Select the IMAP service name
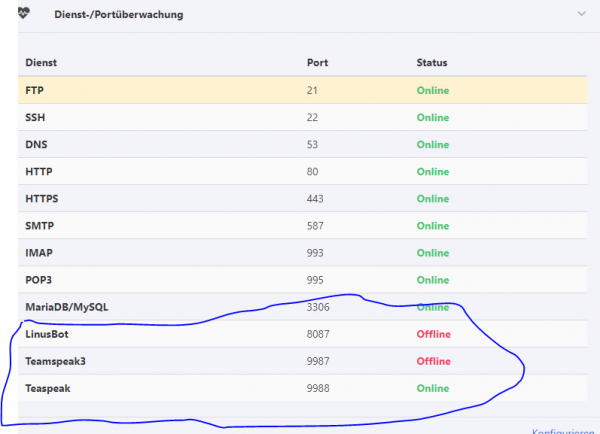Screen dimensions: 600x434 pyautogui.click(x=39, y=253)
